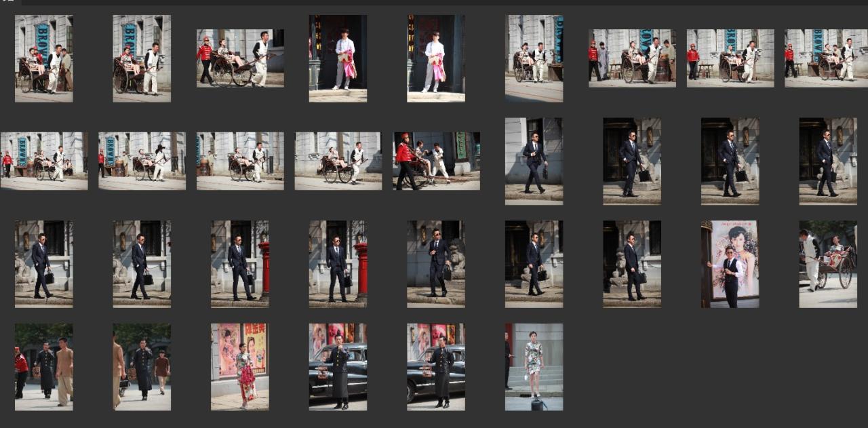This screenshot has width=868, height=428.
Task: Click the woman in floral dress standing on steps
Action: click(534, 366)
